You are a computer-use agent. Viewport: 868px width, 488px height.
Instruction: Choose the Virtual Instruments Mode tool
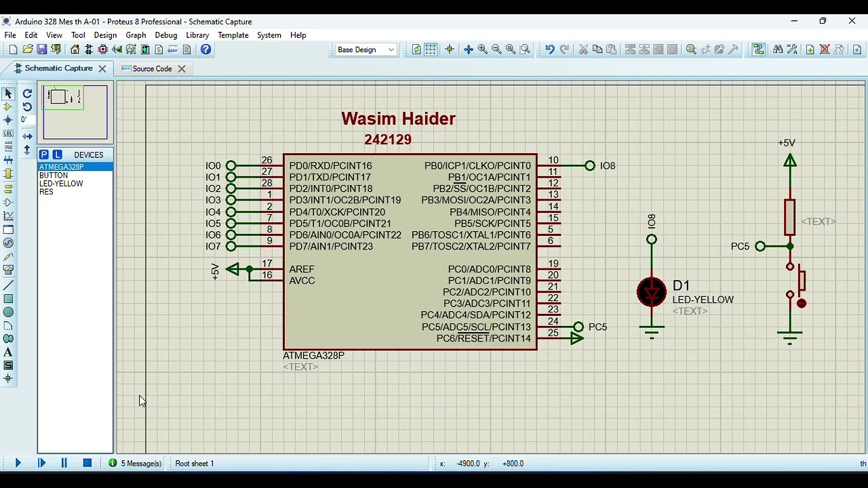[8, 270]
